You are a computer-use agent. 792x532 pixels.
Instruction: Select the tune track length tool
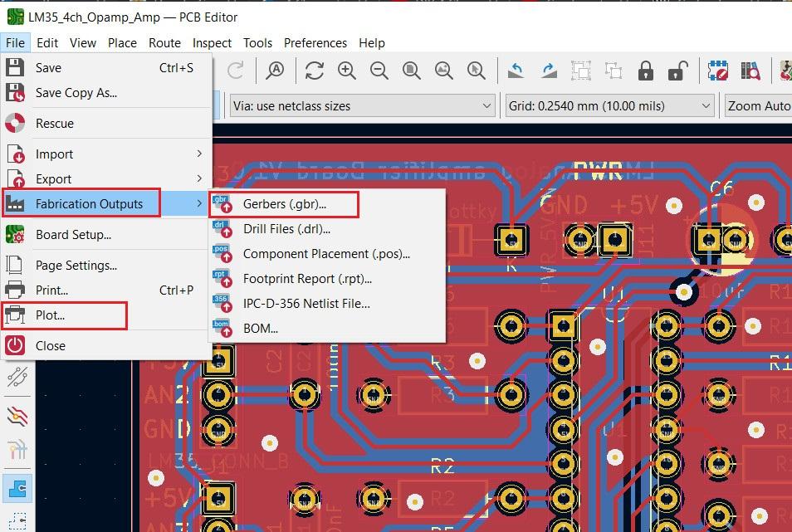coord(17,447)
